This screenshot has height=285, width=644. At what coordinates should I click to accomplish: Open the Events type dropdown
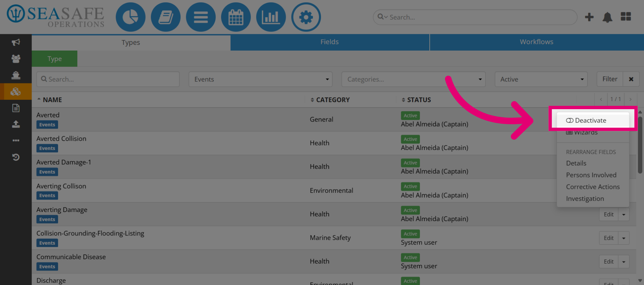[x=260, y=79]
